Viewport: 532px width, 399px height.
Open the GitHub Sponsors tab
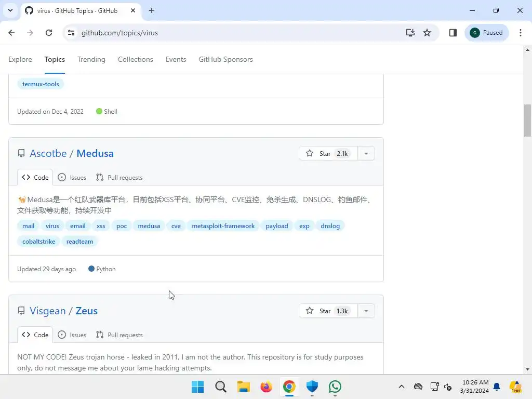(x=225, y=59)
